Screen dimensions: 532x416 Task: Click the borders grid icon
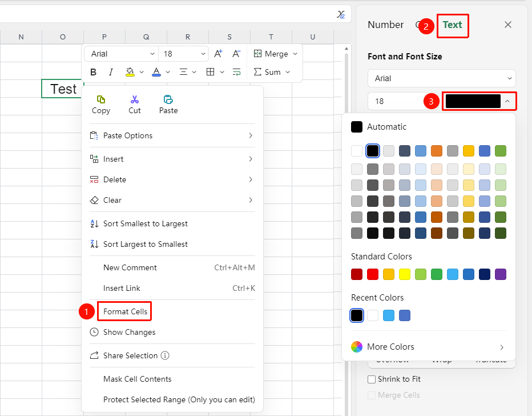[x=211, y=72]
